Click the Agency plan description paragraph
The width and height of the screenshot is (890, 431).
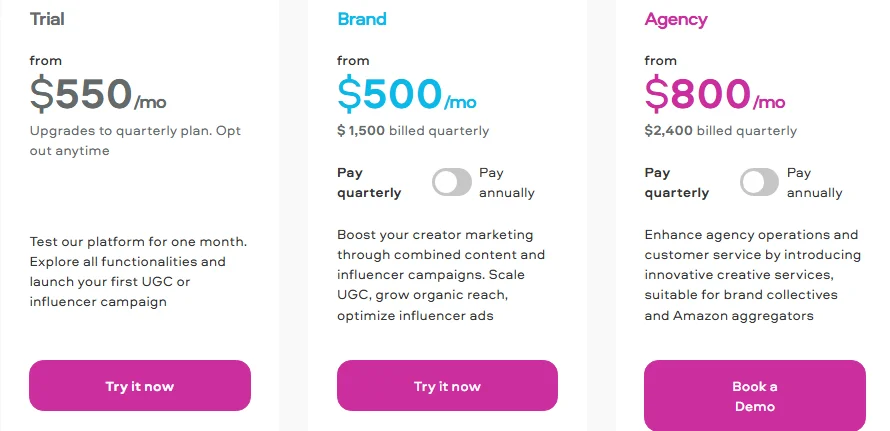tap(753, 275)
